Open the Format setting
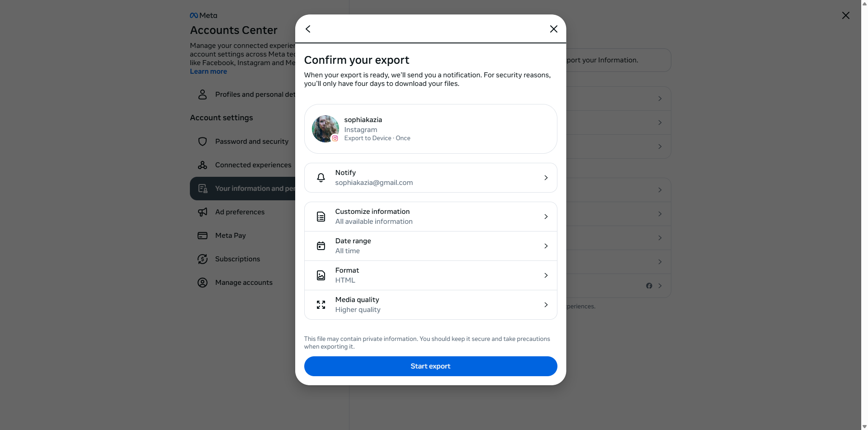This screenshot has width=868, height=430. (x=430, y=275)
